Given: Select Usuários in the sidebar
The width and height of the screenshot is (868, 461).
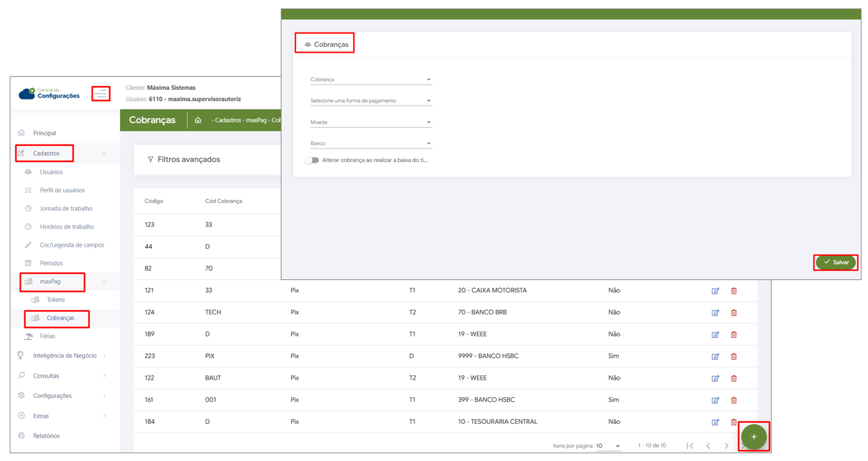Looking at the screenshot, I should click(51, 172).
